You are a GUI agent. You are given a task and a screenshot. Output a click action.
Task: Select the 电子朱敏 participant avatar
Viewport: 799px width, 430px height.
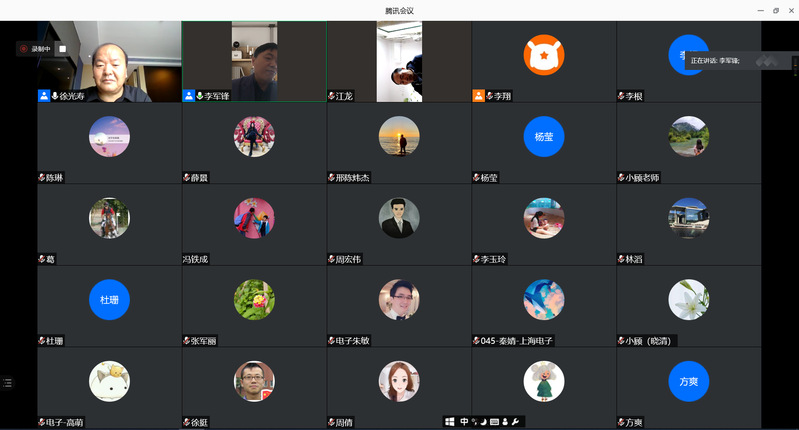pyautogui.click(x=399, y=299)
